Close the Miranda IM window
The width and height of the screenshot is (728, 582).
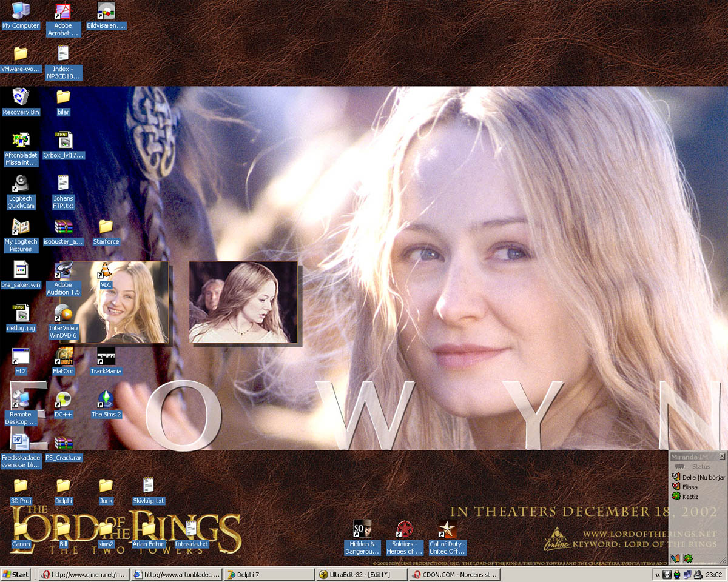click(722, 457)
